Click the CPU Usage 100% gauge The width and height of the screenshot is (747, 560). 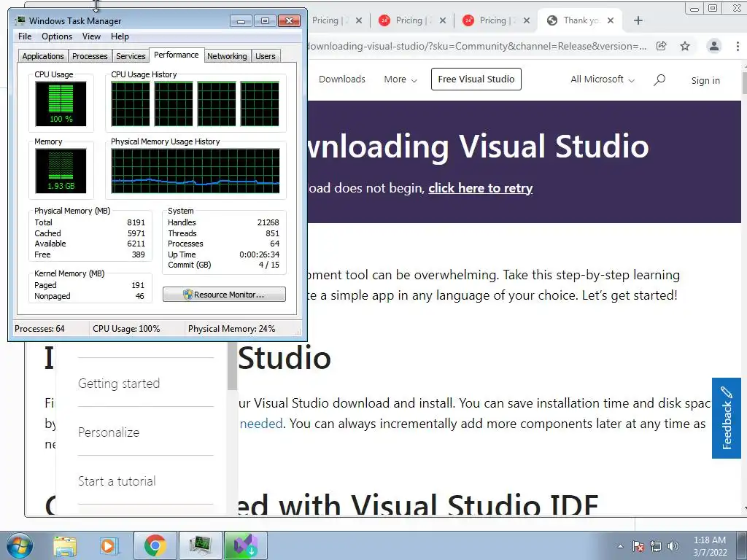61,104
